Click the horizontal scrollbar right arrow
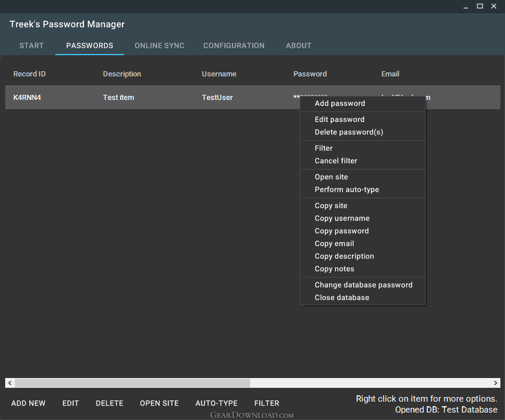 pyautogui.click(x=495, y=383)
